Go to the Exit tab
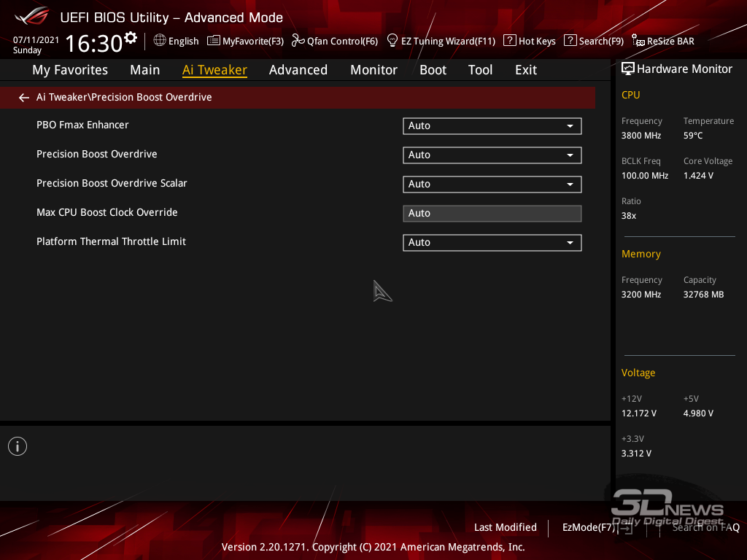 pyautogui.click(x=526, y=70)
